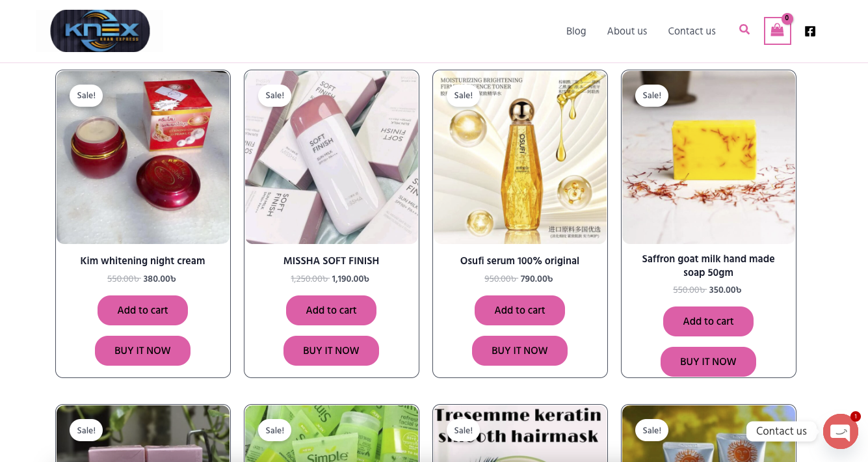Click the Contact us chat label
The height and width of the screenshot is (462, 868).
pos(781,431)
